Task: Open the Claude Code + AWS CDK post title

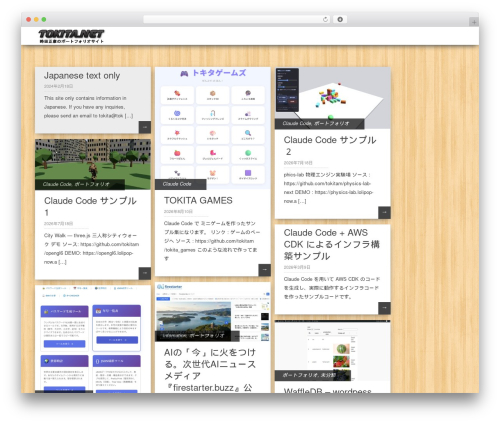Action: pos(332,244)
